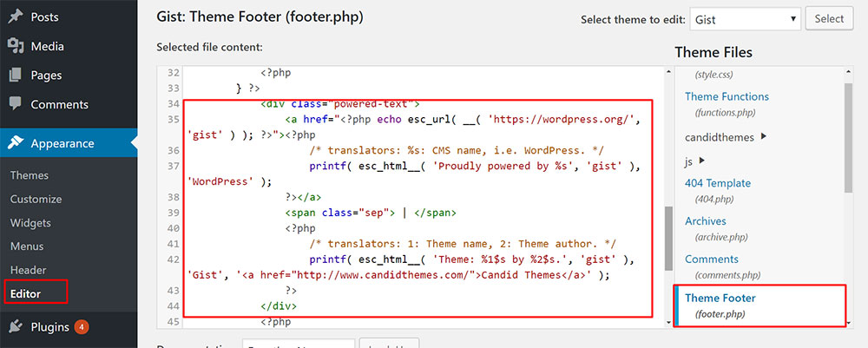
Task: Open the Themes submenu item
Action: [29, 175]
